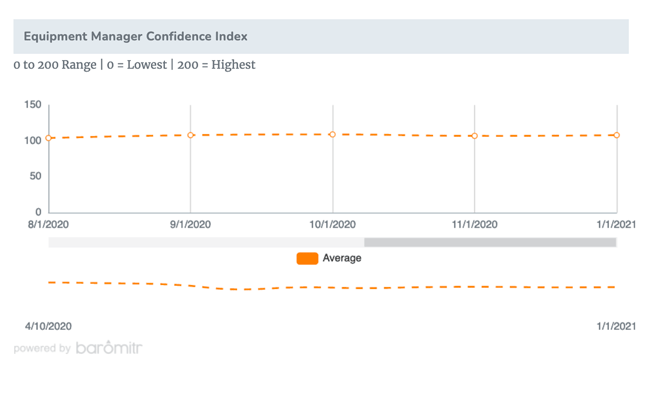Click the 1/1/2021 range end date under the overview
Viewport: 650px width, 402px height.
[616, 326]
